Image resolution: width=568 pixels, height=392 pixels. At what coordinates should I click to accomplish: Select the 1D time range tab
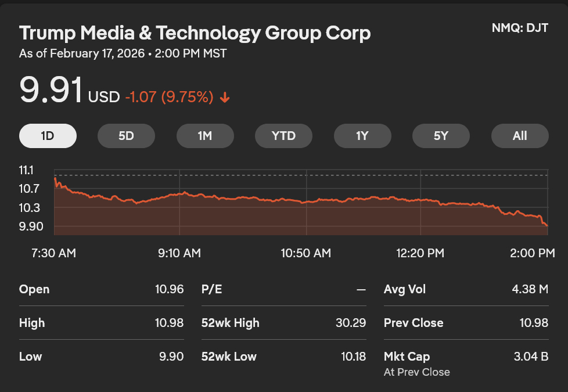point(48,136)
